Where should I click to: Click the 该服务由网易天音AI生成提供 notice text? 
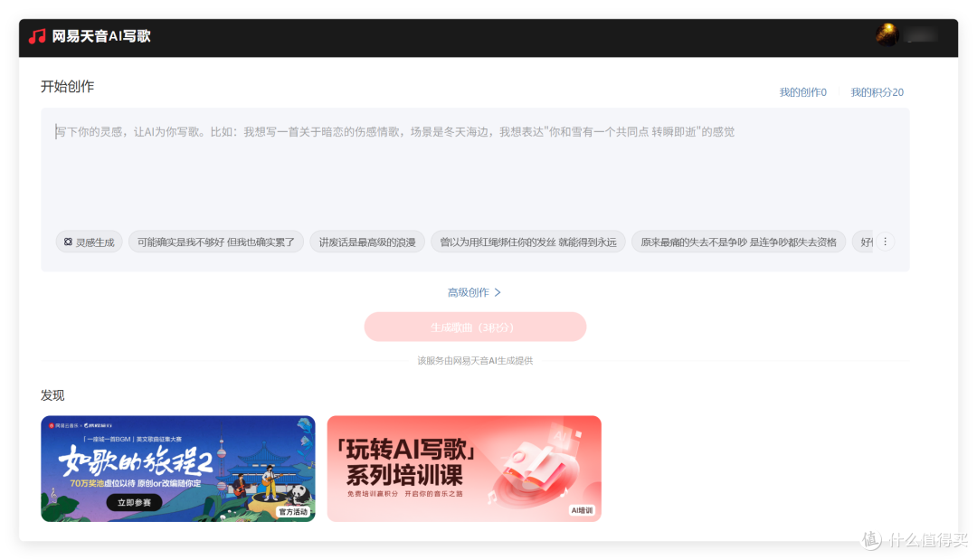pyautogui.click(x=475, y=361)
